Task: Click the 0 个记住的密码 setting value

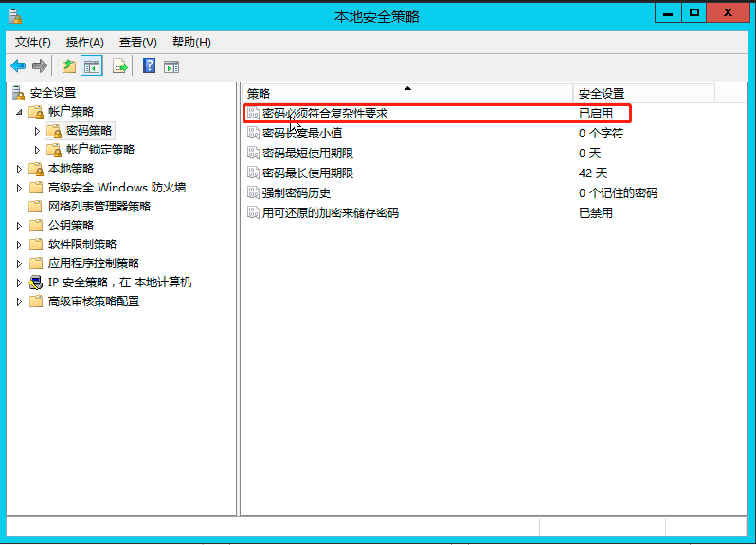Action: click(618, 193)
